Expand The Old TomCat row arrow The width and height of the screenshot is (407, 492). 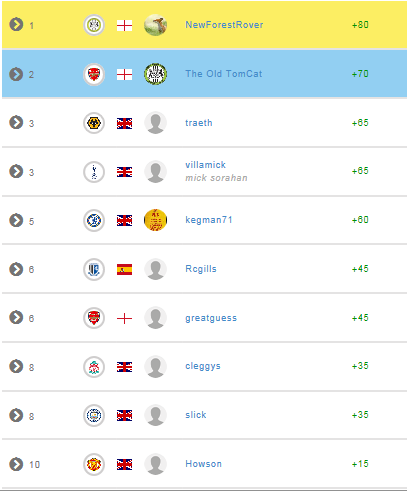(x=16, y=74)
